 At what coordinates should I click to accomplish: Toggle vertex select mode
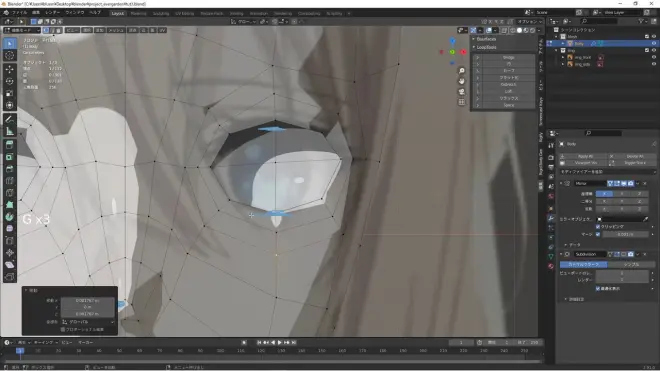click(46, 30)
